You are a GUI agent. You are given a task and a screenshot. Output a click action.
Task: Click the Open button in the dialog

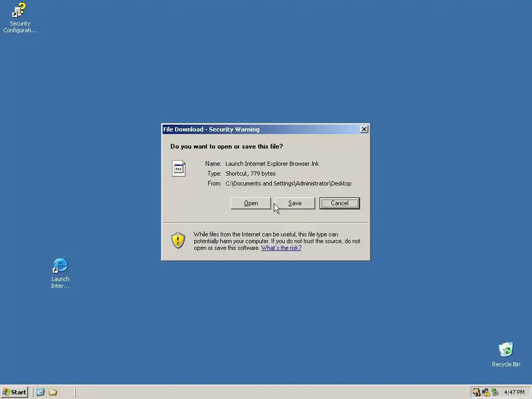(x=251, y=203)
